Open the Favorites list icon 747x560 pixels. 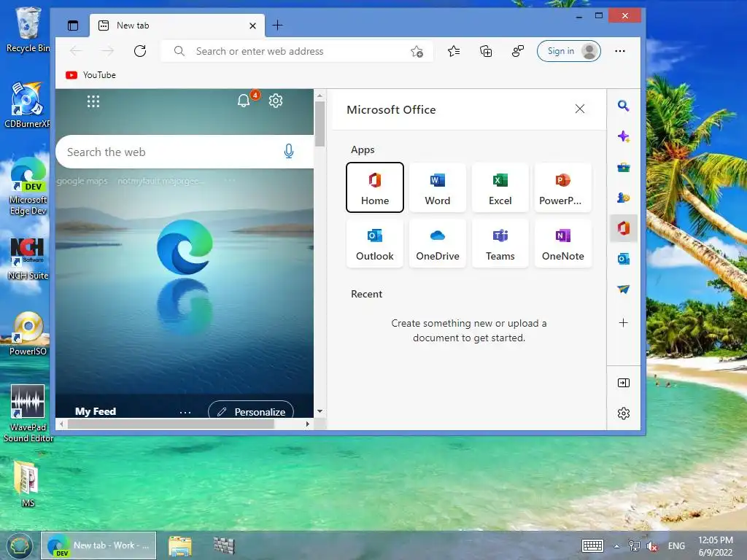(x=454, y=51)
